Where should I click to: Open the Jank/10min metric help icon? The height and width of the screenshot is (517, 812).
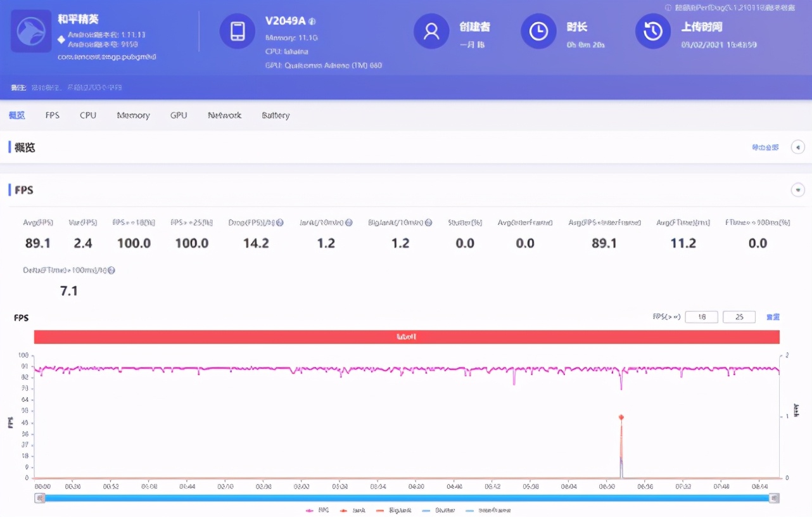pyautogui.click(x=349, y=222)
